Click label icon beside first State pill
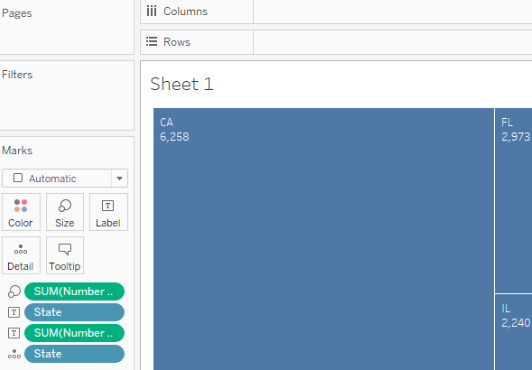Viewport: 532px width, 370px height. click(14, 312)
